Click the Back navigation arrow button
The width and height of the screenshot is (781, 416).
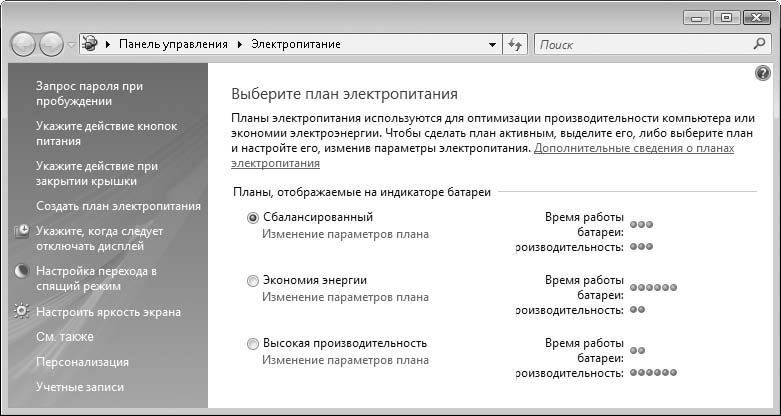pos(23,44)
